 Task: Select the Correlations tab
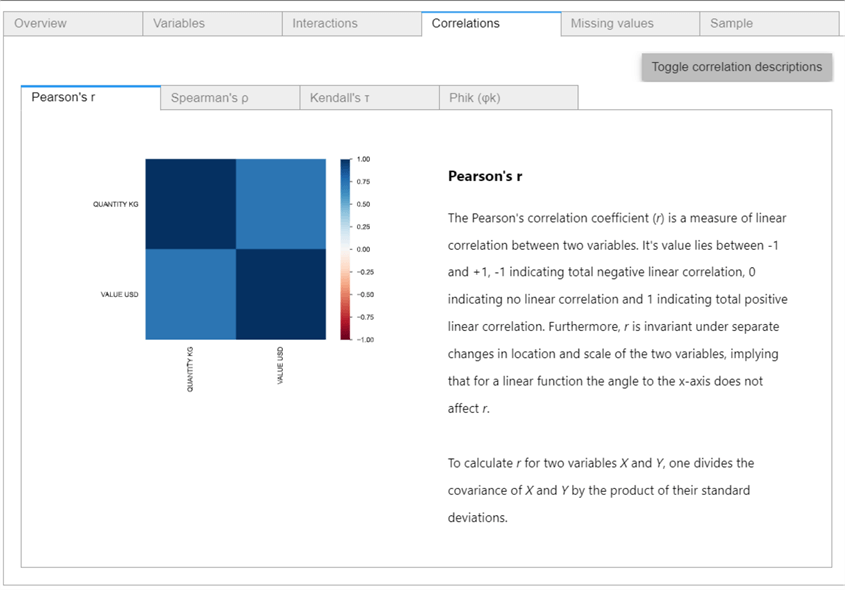click(x=466, y=23)
